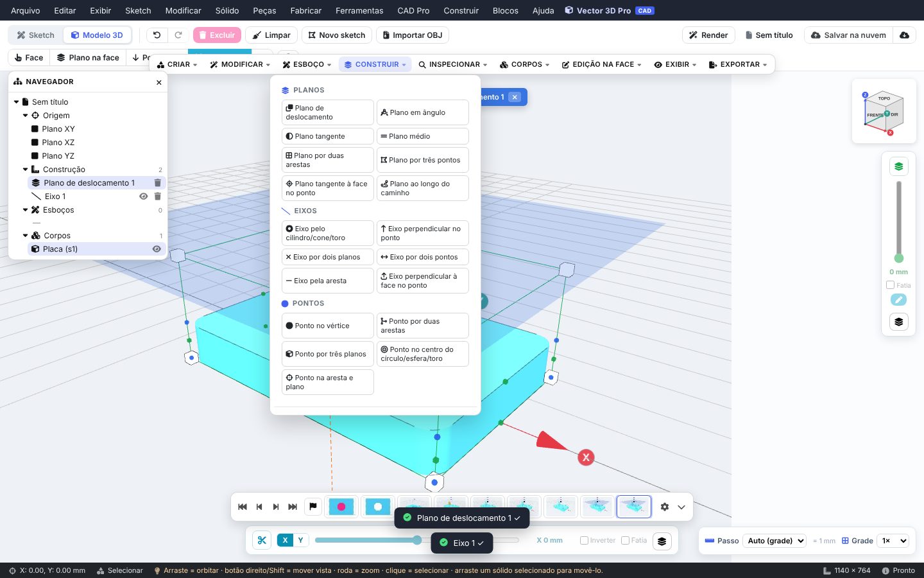This screenshot has height=578, width=924.
Task: Open the Sólido menu
Action: (x=227, y=10)
